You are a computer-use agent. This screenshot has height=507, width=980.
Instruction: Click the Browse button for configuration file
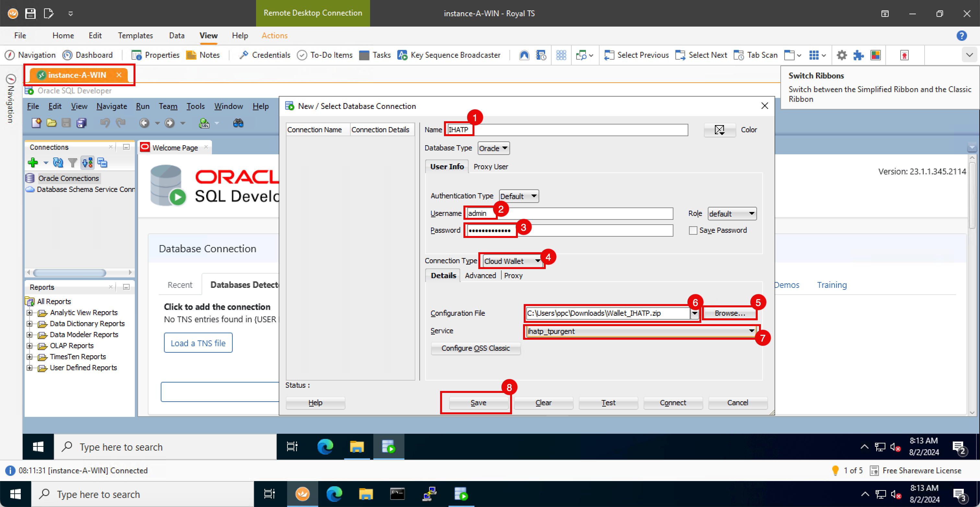click(729, 313)
